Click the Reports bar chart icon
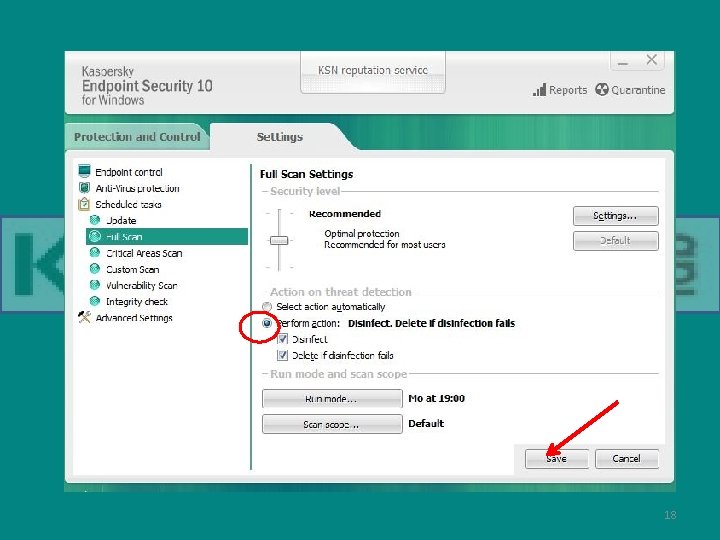Viewport: 720px width, 540px height. coord(540,90)
